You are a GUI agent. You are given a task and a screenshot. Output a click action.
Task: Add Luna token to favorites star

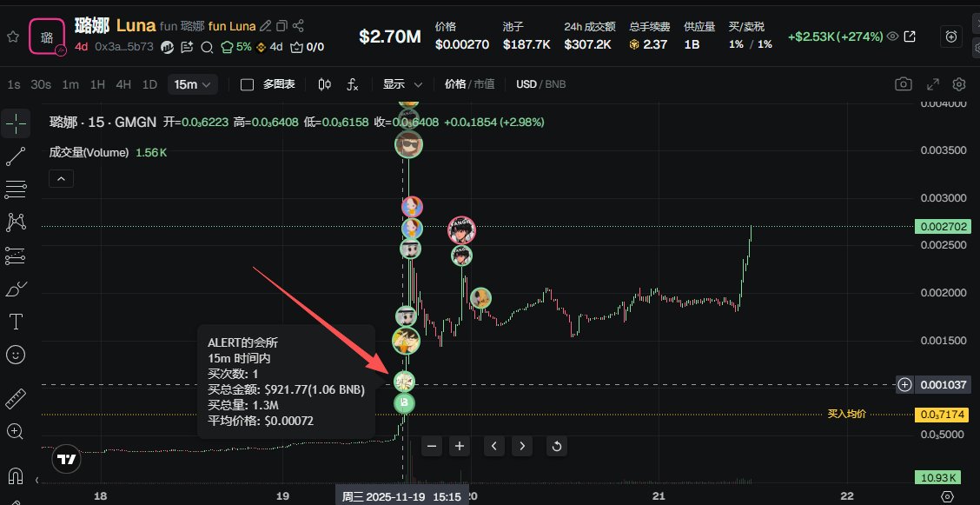coord(12,37)
